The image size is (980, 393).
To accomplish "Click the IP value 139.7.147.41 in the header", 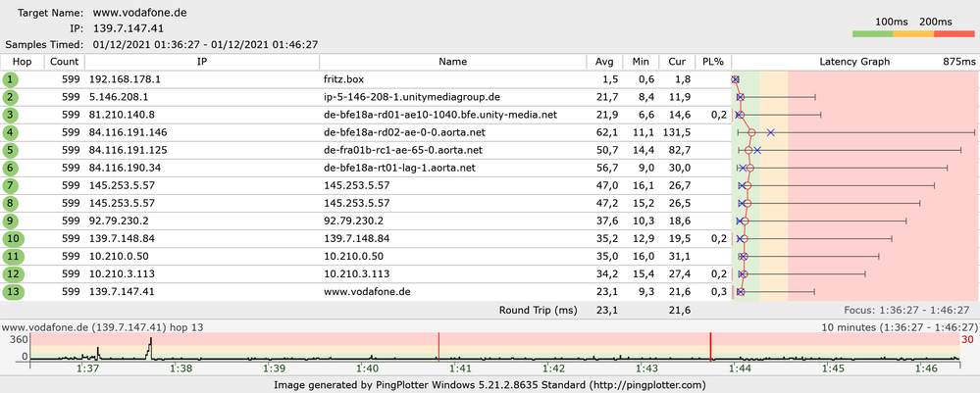I will click(x=129, y=28).
